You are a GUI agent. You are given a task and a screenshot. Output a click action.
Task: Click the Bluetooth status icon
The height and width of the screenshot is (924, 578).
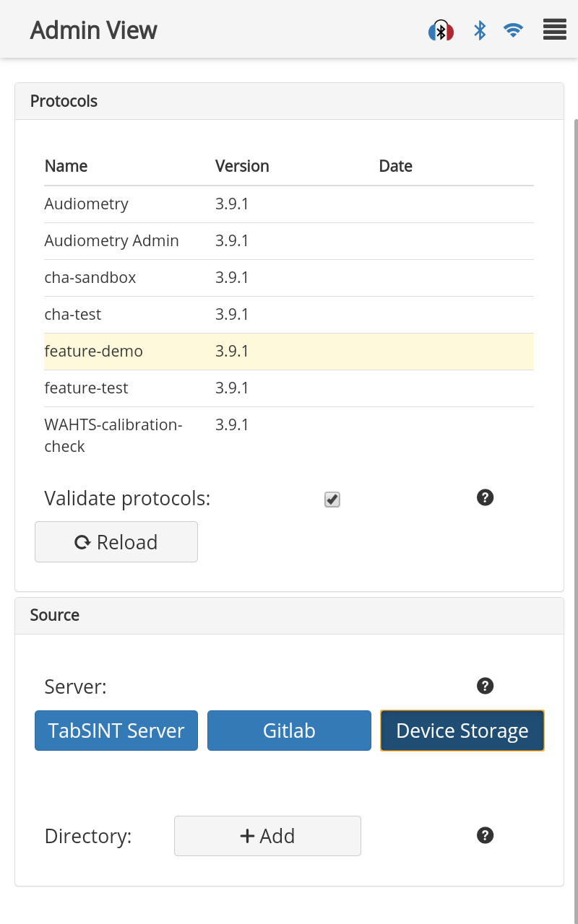(480, 30)
